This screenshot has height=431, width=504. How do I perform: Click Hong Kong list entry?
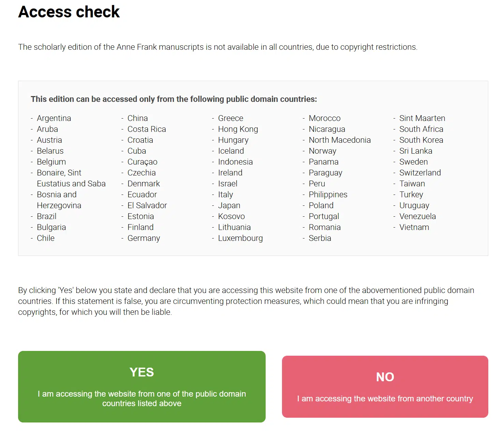pyautogui.click(x=238, y=129)
